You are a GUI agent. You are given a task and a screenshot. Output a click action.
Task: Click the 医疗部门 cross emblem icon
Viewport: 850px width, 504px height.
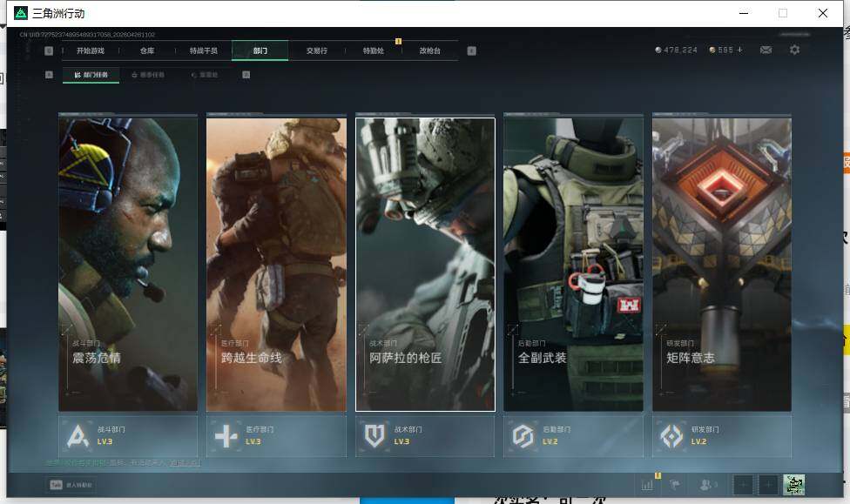226,435
